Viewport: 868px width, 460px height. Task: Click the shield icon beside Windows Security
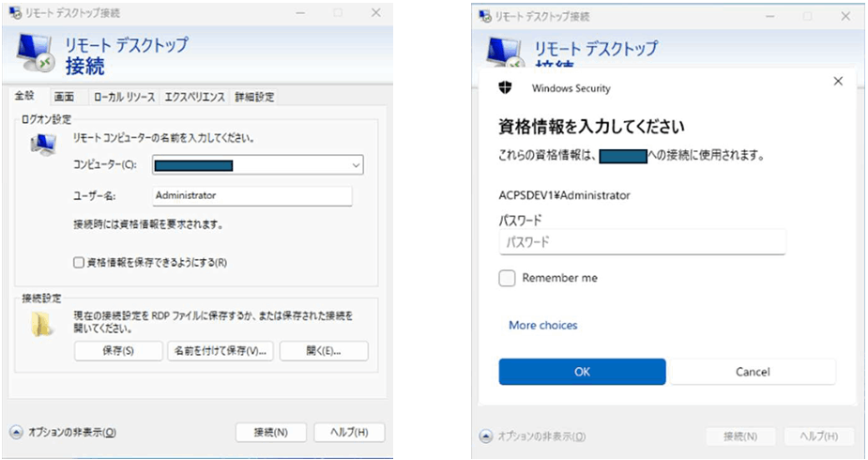pos(504,87)
